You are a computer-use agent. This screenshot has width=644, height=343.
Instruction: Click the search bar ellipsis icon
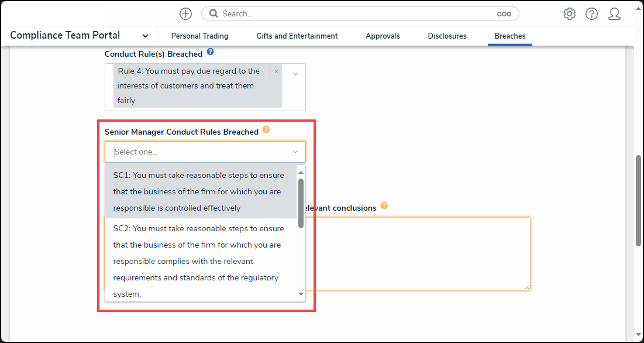[504, 14]
